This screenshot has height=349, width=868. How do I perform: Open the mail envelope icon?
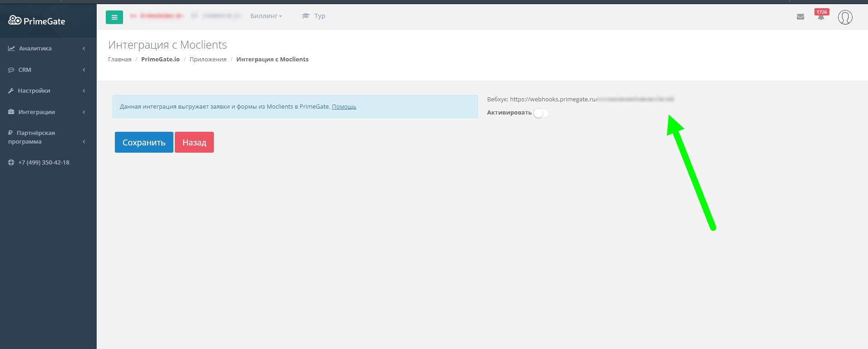point(800,17)
